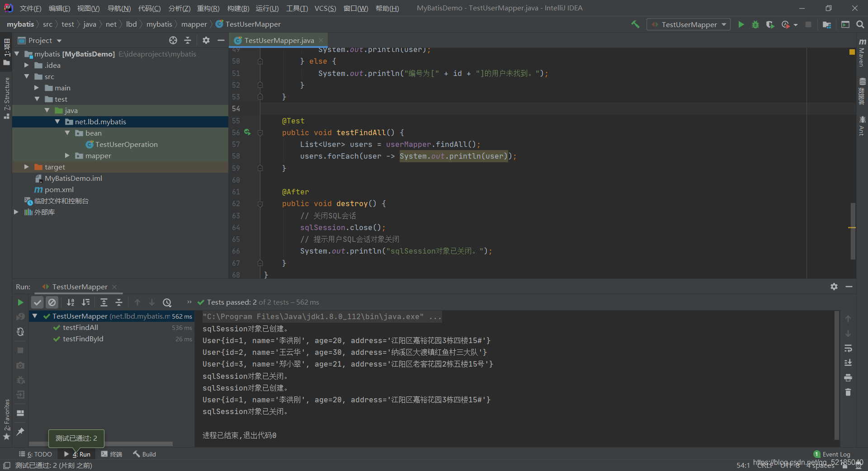Open the Event Log
The width and height of the screenshot is (868, 471).
[x=831, y=454]
